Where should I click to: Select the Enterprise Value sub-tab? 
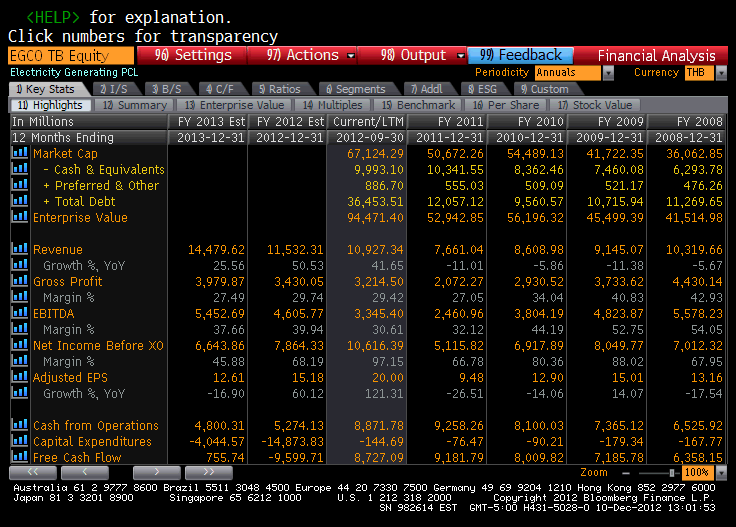[x=234, y=105]
